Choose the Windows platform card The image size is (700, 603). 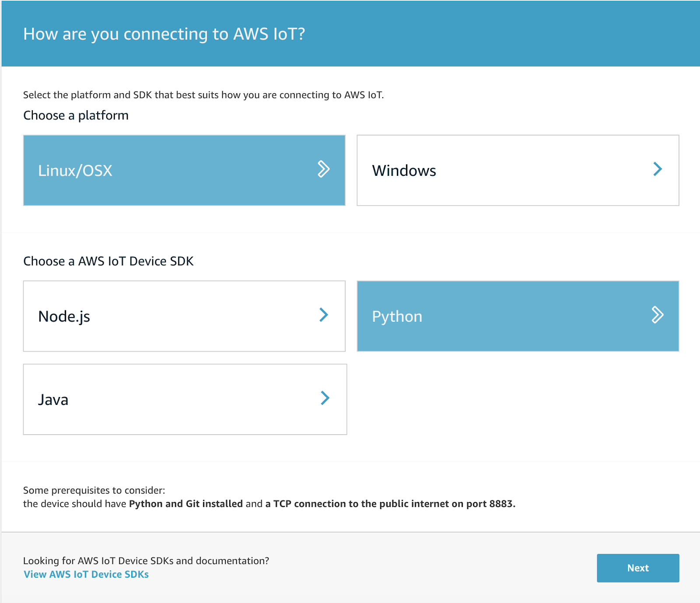point(518,170)
